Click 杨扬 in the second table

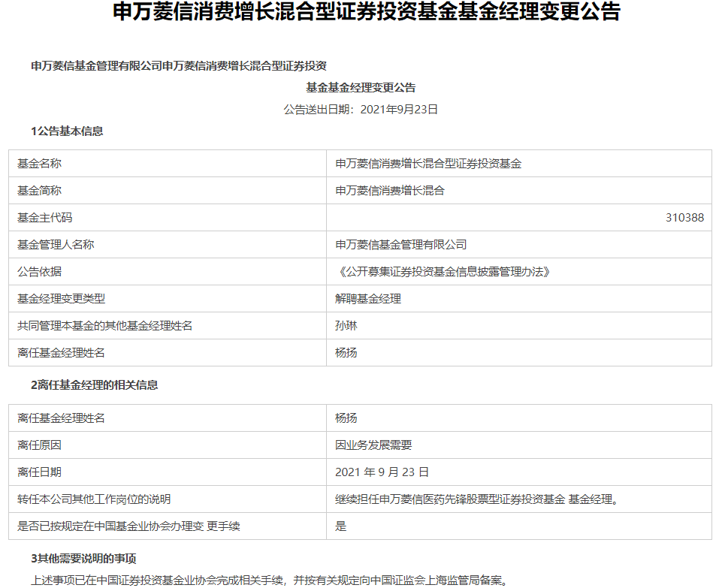[x=346, y=418]
